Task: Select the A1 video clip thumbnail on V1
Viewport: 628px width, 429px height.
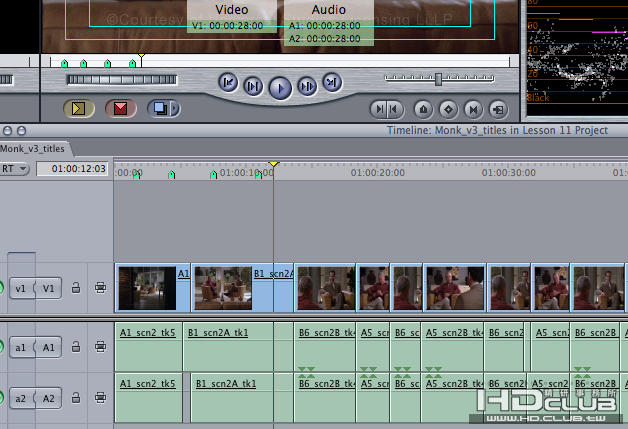Action: [x=147, y=288]
